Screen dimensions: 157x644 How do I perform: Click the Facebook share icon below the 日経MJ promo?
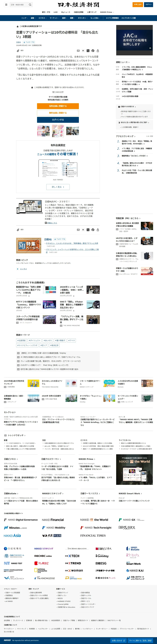[93, 230]
